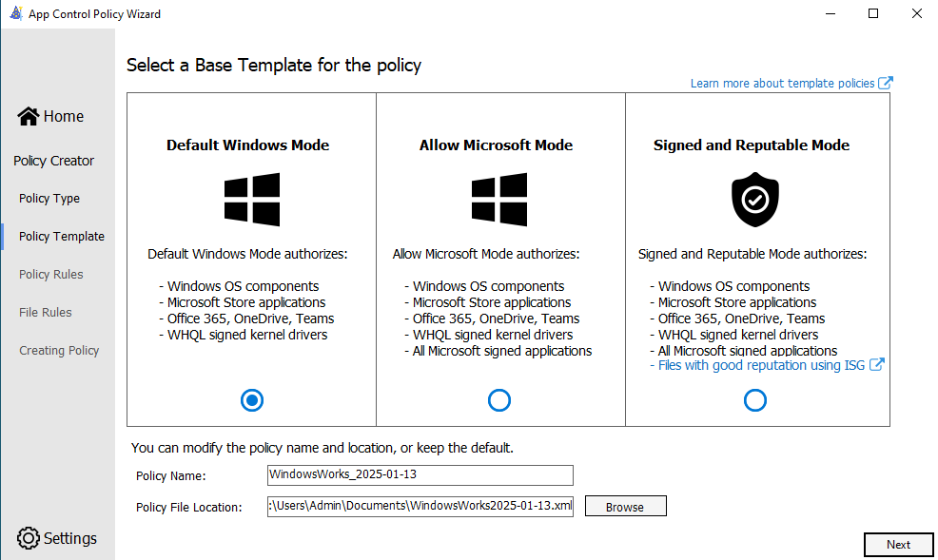The image size is (938, 560).
Task: Open Learn more about template policies link
Action: tap(782, 84)
